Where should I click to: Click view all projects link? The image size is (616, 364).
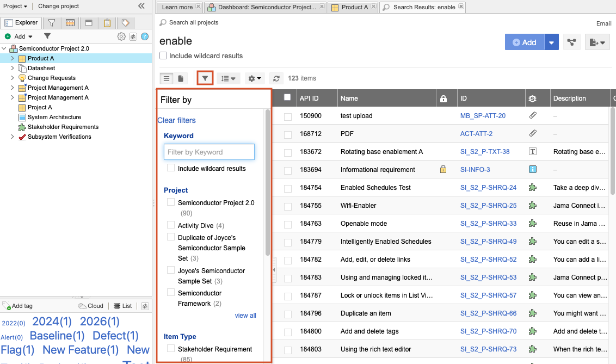click(245, 316)
